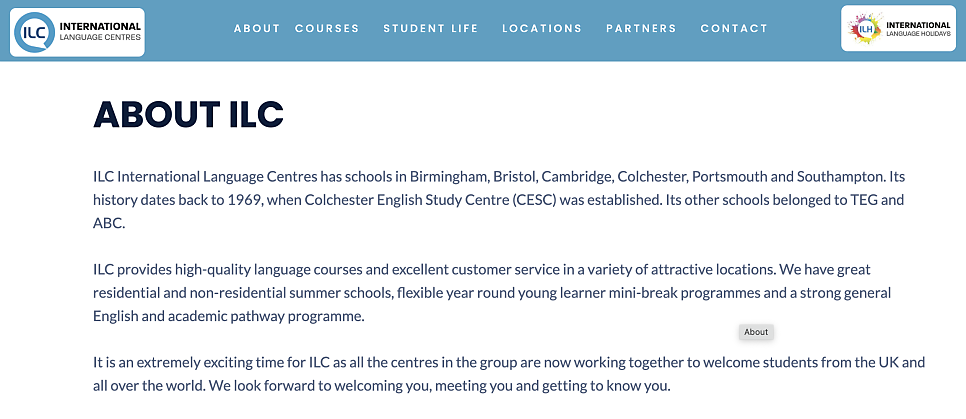The height and width of the screenshot is (419, 966).
Task: Open the International Language Holidays logo link
Action: click(898, 28)
